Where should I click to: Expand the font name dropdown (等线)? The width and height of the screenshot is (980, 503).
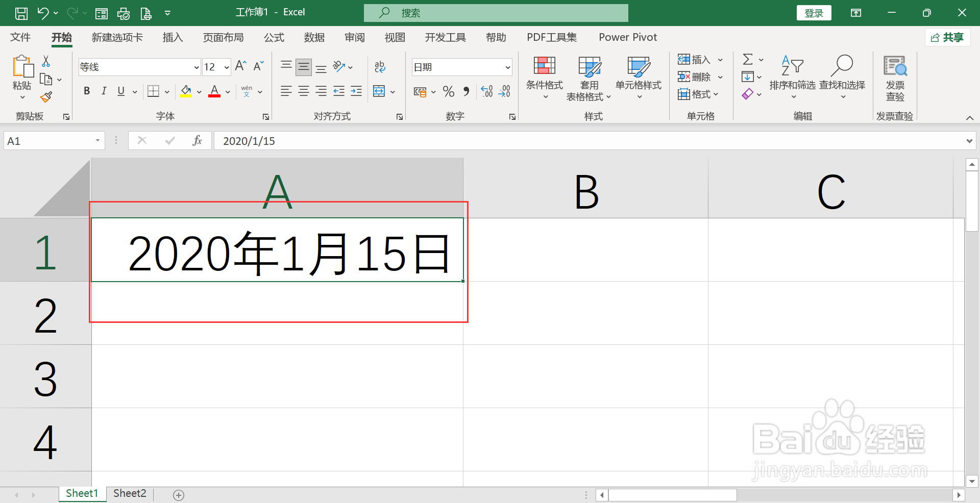(196, 67)
